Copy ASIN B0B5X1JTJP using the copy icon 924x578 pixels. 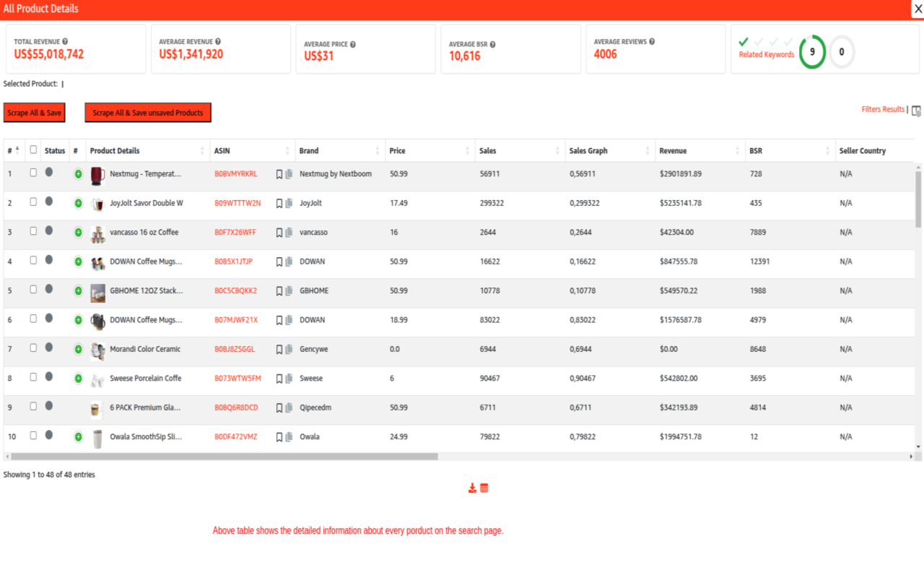tap(289, 262)
